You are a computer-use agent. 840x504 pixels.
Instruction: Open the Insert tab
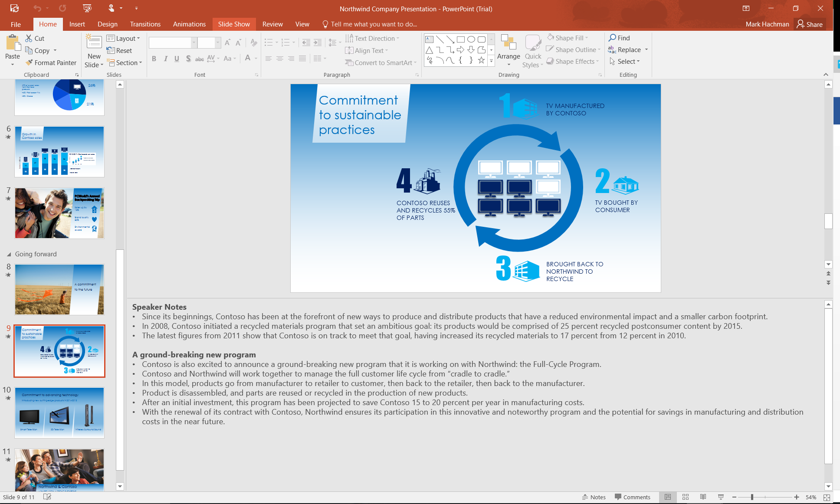coord(77,24)
